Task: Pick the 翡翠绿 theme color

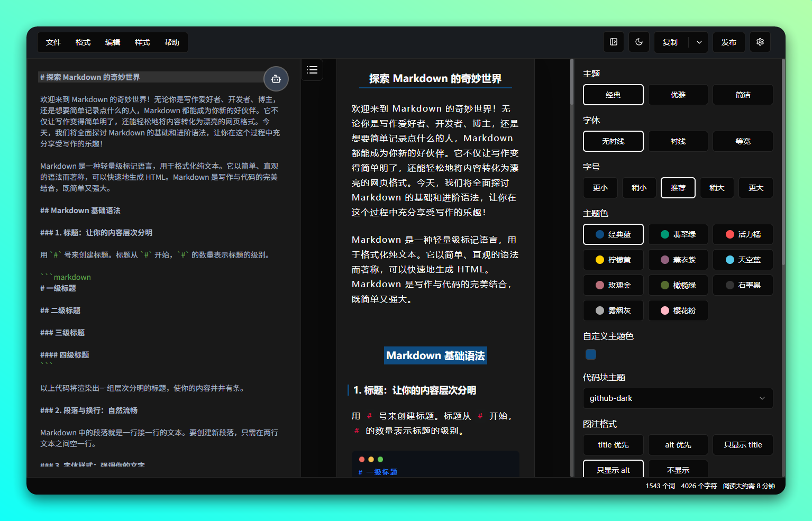Action: [x=678, y=234]
